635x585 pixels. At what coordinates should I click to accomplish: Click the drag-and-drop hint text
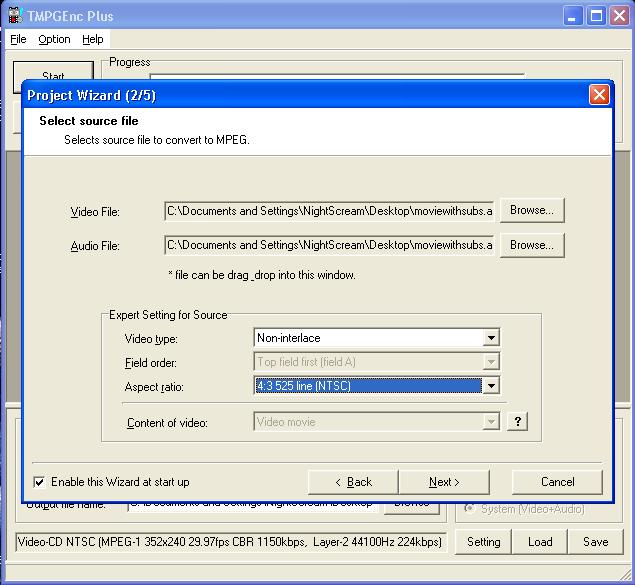pos(262,275)
